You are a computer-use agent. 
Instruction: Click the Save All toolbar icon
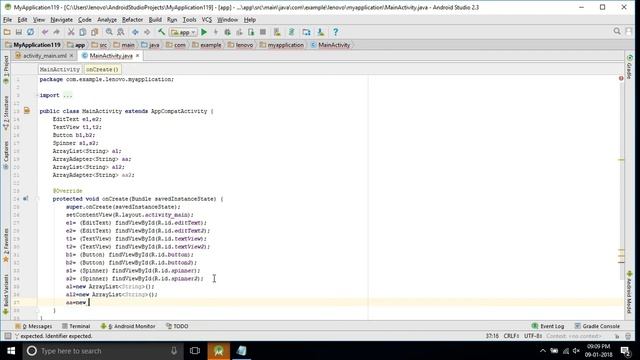(19, 32)
